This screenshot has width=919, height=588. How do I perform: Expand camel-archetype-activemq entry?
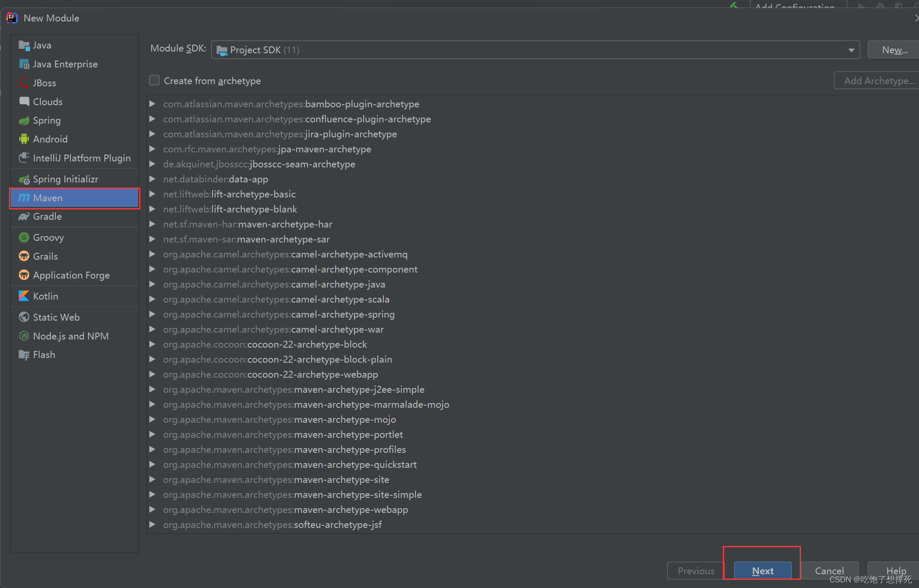152,254
